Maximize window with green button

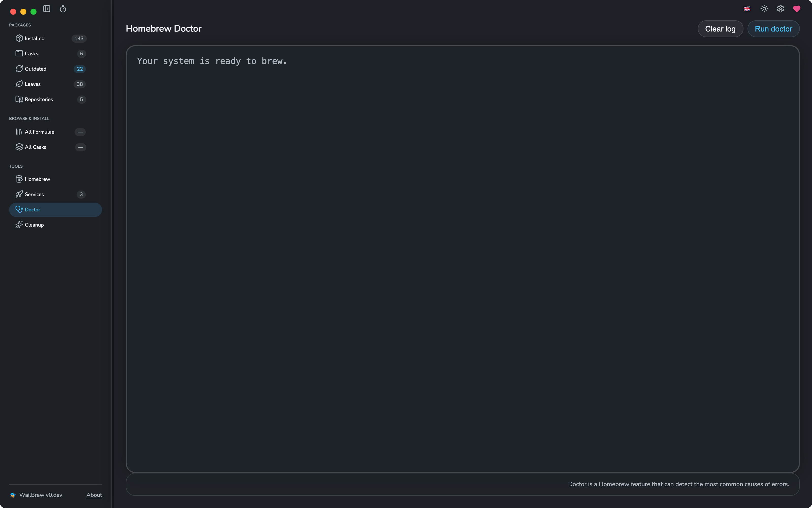point(33,12)
